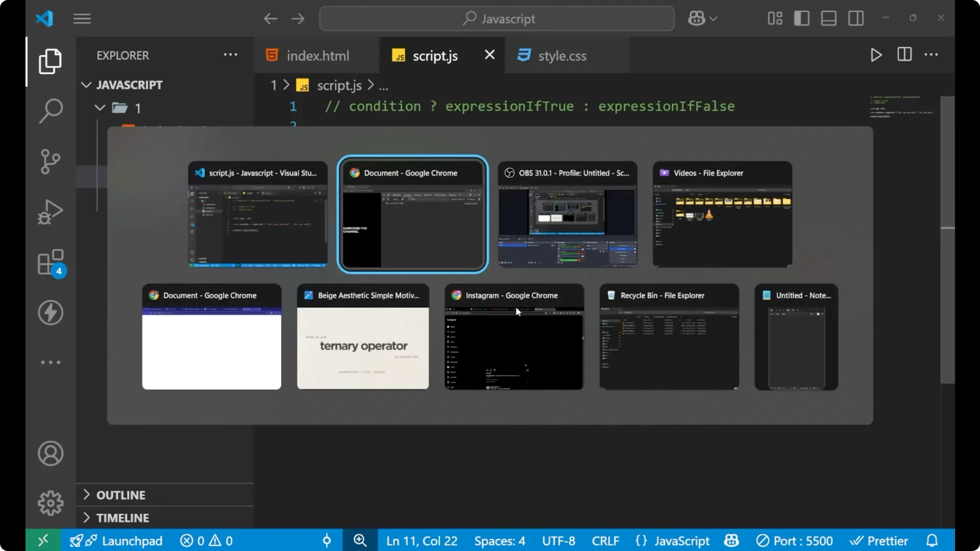Open the Run and Debug view

click(51, 212)
